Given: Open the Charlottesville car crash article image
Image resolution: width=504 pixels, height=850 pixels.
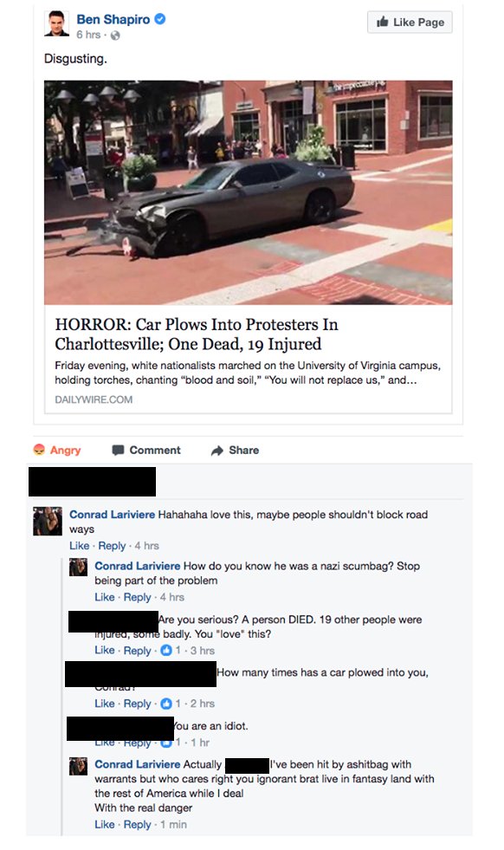Looking at the screenshot, I should (249, 192).
